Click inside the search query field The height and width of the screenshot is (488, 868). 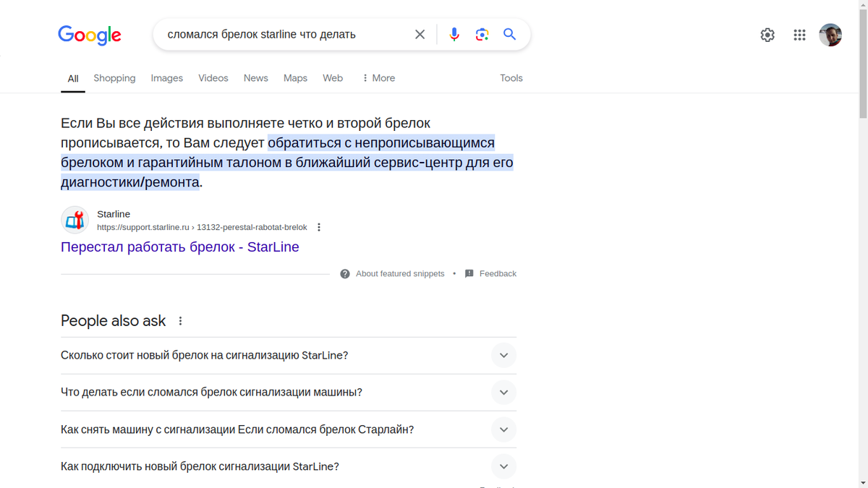[x=286, y=34]
